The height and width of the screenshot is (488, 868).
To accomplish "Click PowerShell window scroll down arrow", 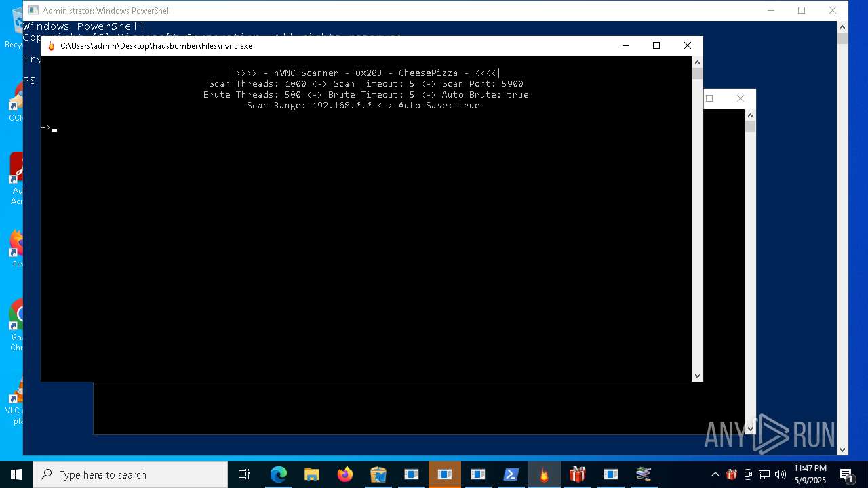I will click(842, 449).
